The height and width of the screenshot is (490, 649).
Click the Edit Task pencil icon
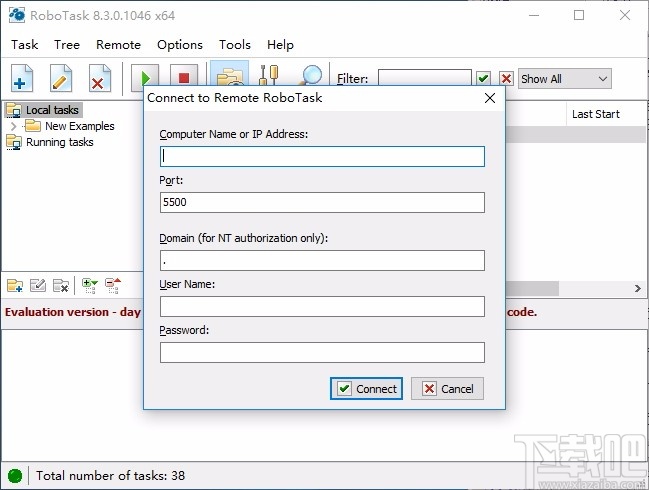point(61,78)
